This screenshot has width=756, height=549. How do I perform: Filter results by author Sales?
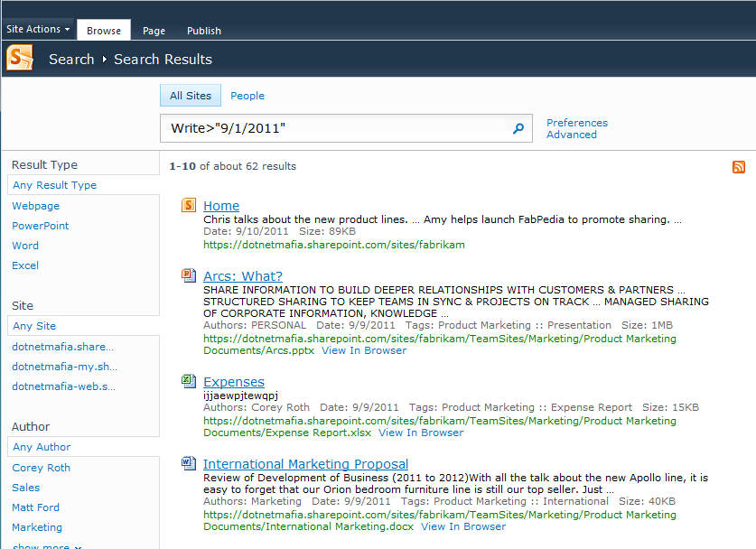(x=26, y=488)
